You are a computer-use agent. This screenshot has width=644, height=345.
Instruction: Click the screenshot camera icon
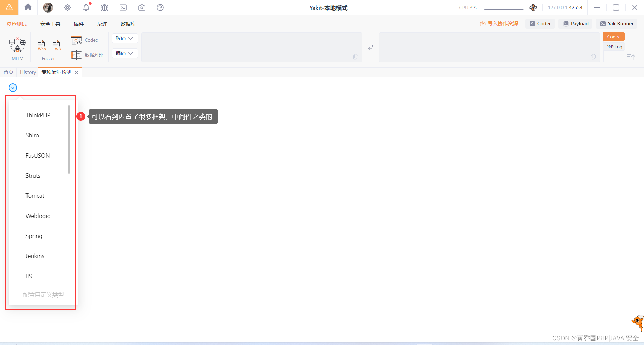(142, 7)
